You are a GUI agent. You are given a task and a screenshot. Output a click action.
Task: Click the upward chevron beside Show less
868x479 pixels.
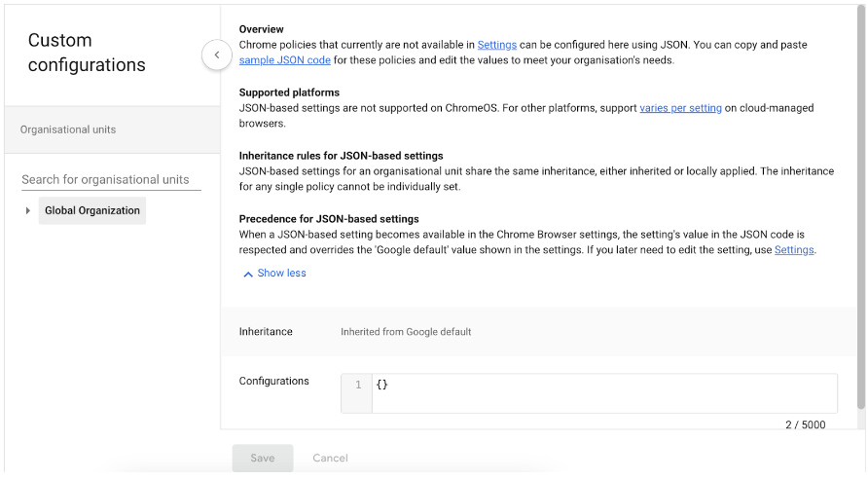coord(248,274)
